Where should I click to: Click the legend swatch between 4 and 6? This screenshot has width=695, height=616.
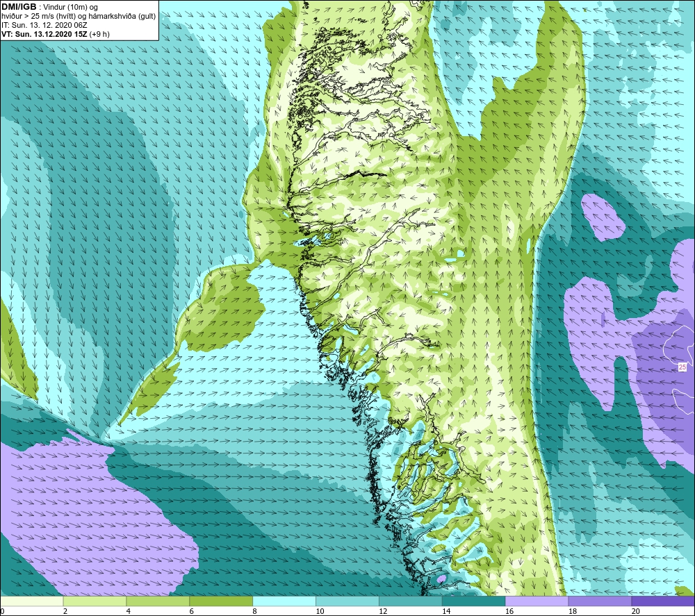pos(158,601)
